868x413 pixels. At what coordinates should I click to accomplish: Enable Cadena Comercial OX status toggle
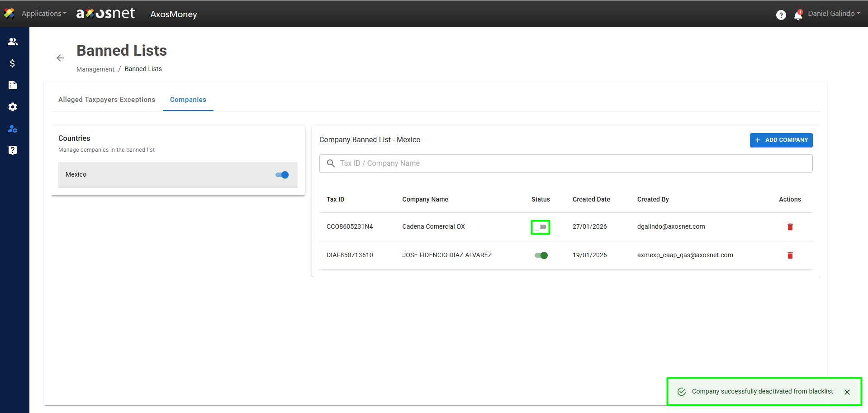click(541, 227)
